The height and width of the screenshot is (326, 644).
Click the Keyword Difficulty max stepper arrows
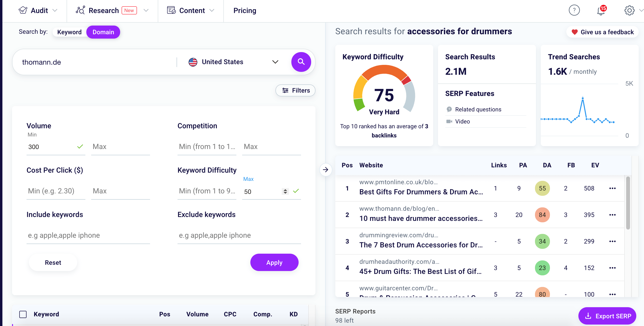pyautogui.click(x=285, y=191)
